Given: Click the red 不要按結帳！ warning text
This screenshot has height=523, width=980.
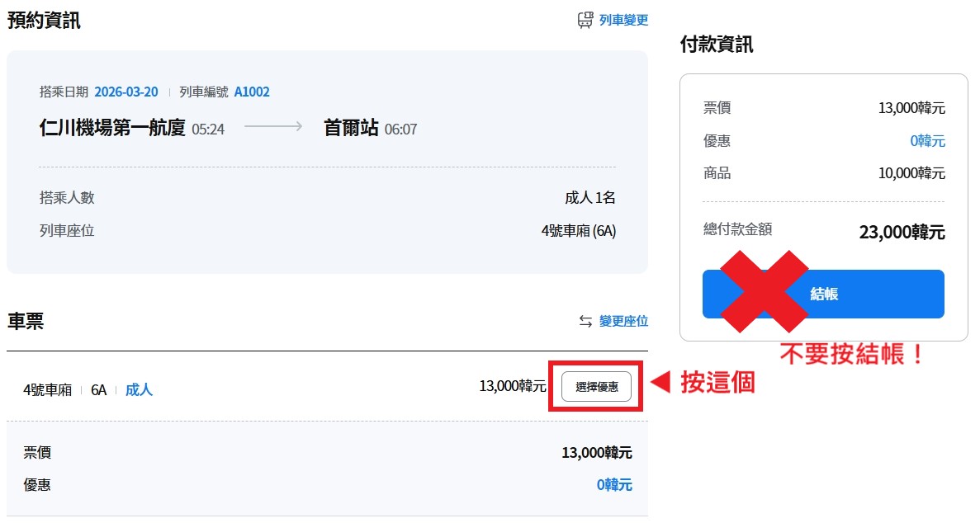Looking at the screenshot, I should 851,356.
